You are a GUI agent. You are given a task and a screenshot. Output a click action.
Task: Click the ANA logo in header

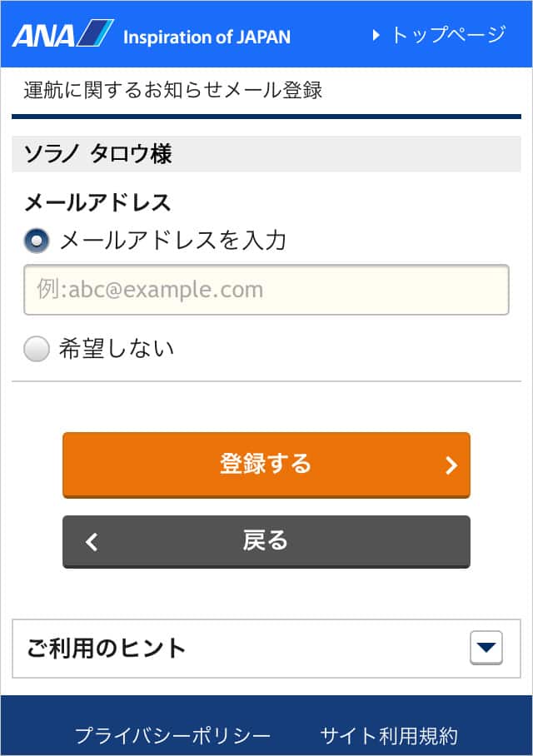63,34
